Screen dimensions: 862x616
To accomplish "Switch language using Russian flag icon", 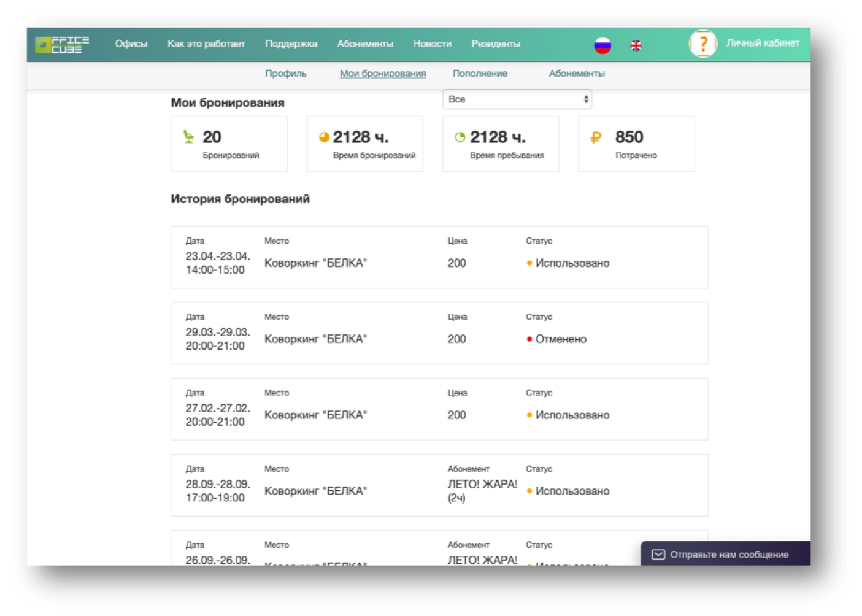I will (x=602, y=45).
